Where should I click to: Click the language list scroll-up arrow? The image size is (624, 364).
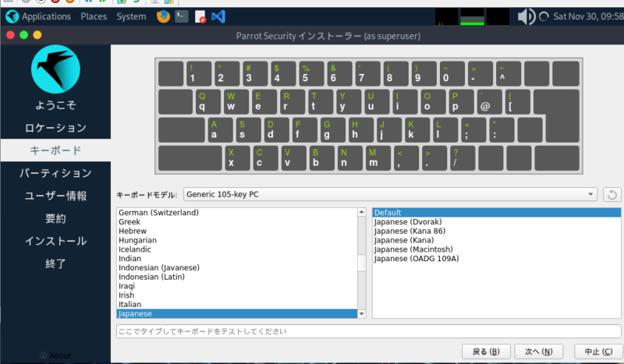coord(362,212)
